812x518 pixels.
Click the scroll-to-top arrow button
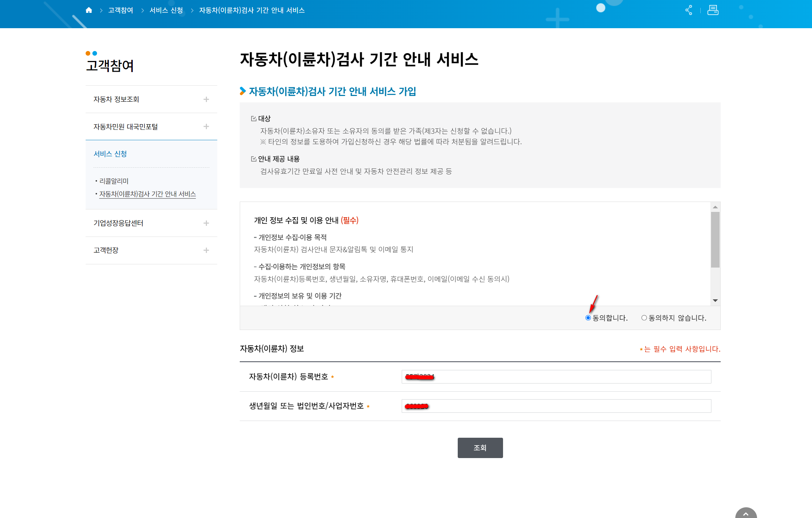(x=746, y=513)
